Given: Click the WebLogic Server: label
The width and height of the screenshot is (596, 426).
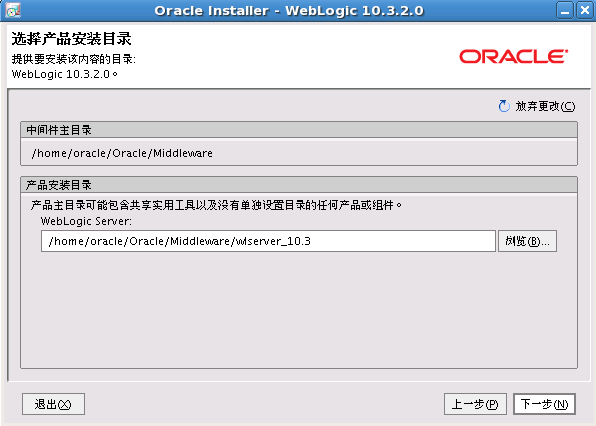Looking at the screenshot, I should pyautogui.click(x=86, y=221).
